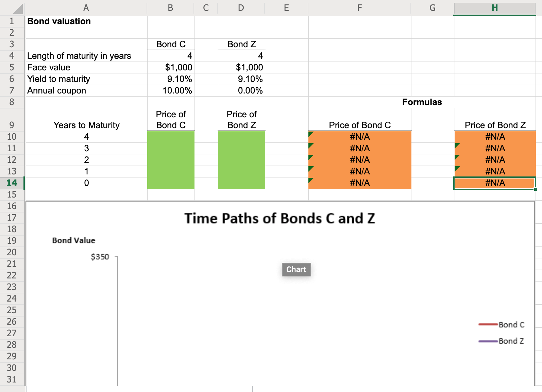Select column G header
Viewport: 542px width, 392px height.
pos(433,8)
